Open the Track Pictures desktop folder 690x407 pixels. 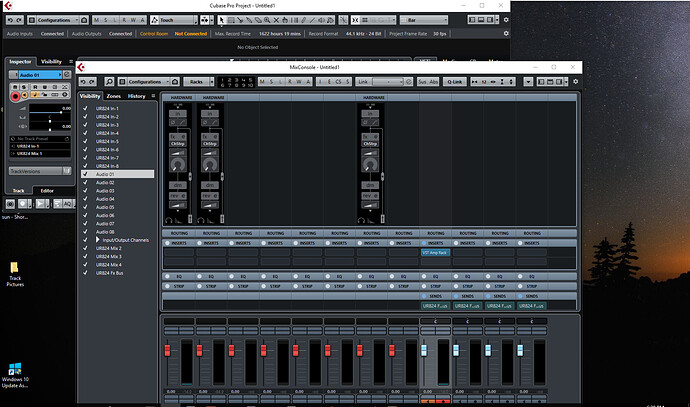(x=15, y=275)
